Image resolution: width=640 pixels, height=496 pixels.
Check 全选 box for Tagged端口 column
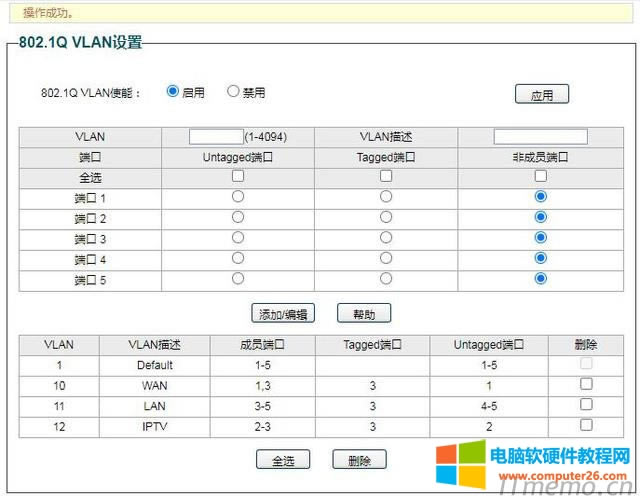[386, 176]
